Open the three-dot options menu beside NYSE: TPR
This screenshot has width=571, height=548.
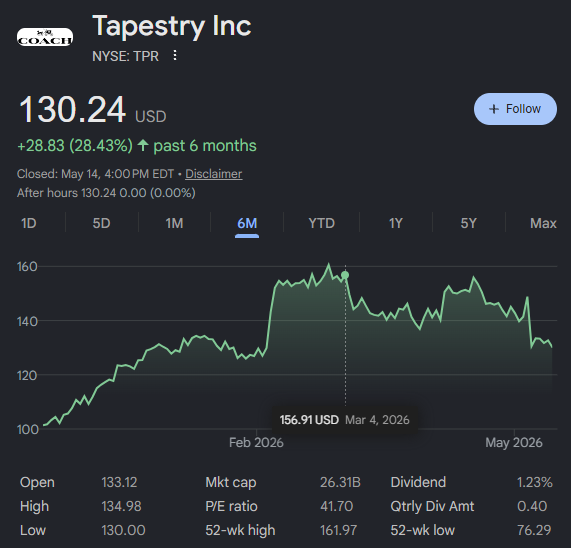175,55
